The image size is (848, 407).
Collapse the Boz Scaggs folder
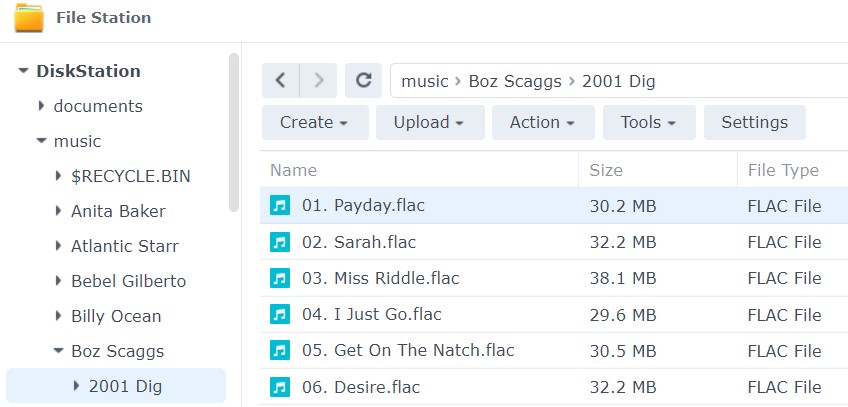[x=58, y=352]
